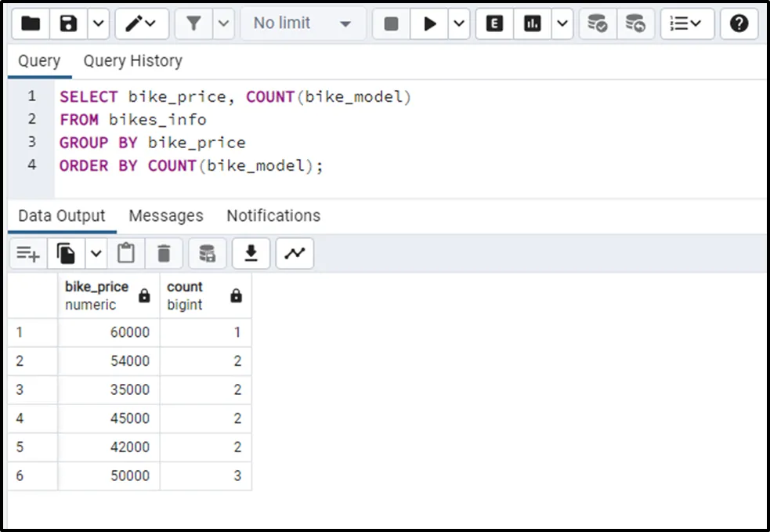Switch to the Notifications tab
This screenshot has height=532, width=770.
coord(273,215)
